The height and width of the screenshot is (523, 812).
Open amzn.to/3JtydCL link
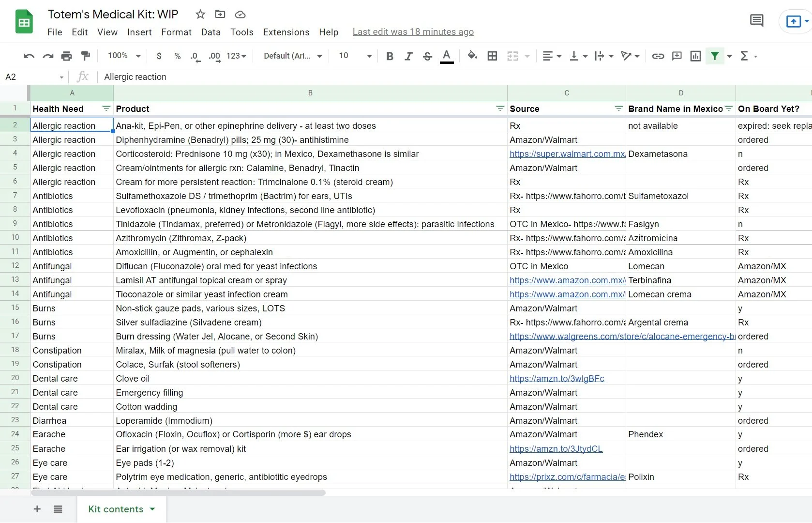click(556, 449)
